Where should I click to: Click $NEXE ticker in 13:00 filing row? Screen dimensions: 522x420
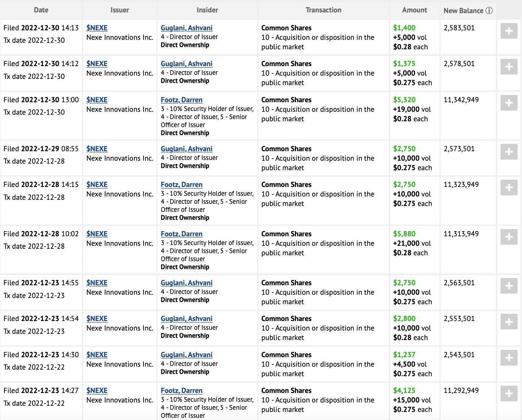[x=97, y=100]
